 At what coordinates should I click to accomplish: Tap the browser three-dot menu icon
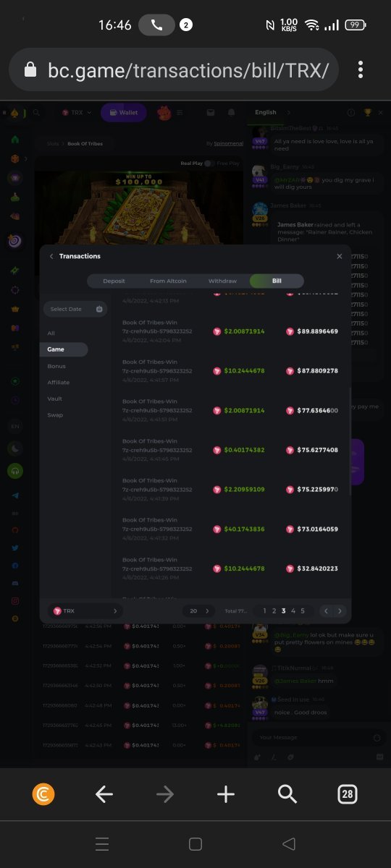[361, 69]
